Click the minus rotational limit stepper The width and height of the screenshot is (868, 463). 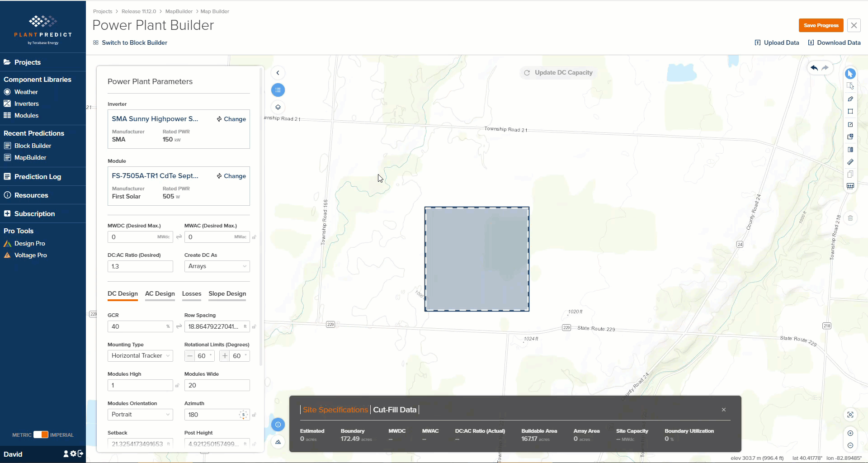190,356
